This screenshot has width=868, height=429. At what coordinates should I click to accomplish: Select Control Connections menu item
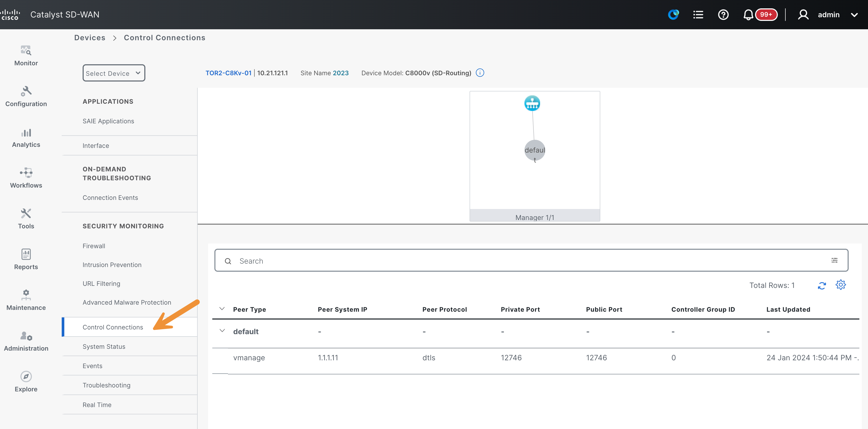coord(112,327)
